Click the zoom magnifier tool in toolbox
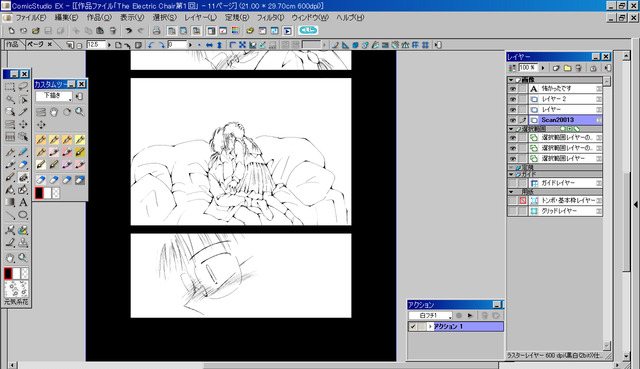Screen dimensions: 640x369 tap(23, 258)
